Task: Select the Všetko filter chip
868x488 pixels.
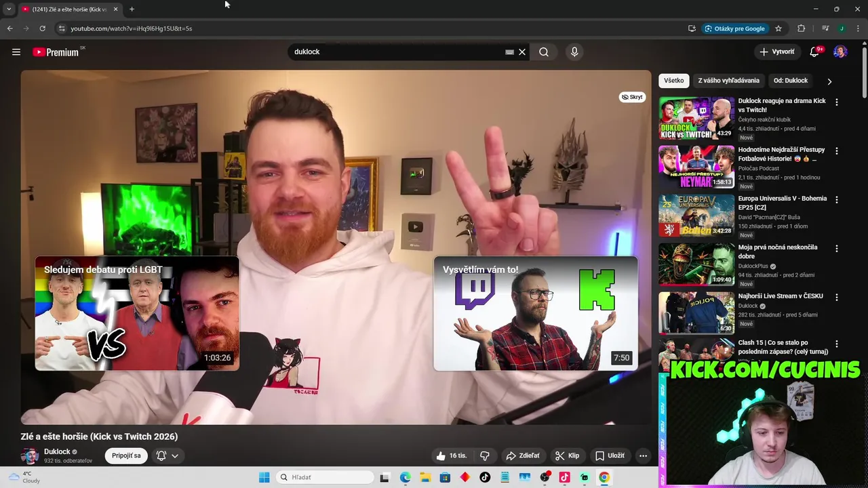Action: click(674, 81)
